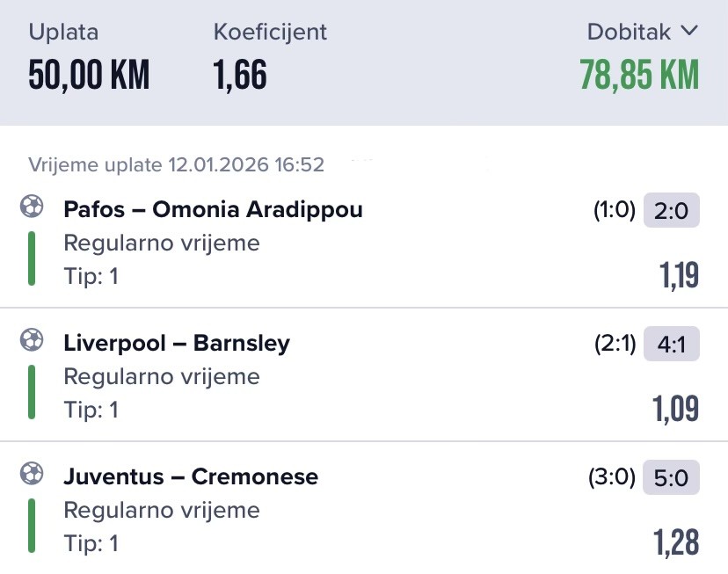Image resolution: width=728 pixels, height=574 pixels.
Task: Click the green winnings amount 78,85 KM
Action: click(639, 76)
